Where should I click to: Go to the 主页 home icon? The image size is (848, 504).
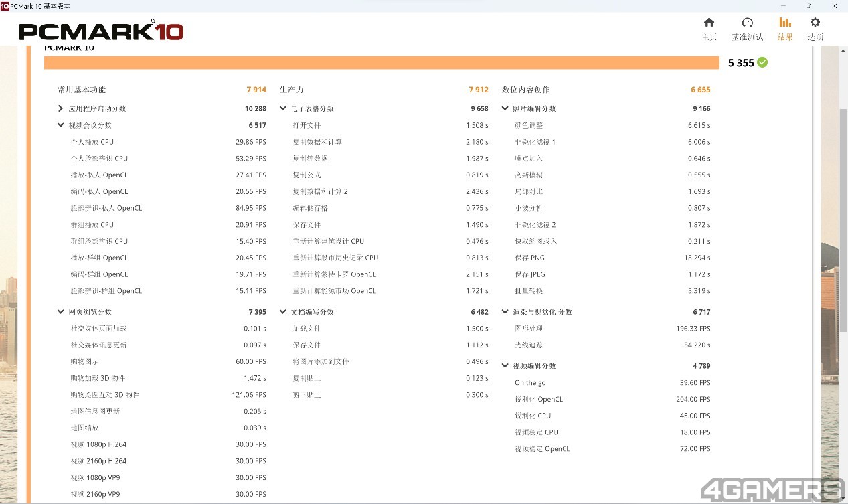[x=709, y=22]
